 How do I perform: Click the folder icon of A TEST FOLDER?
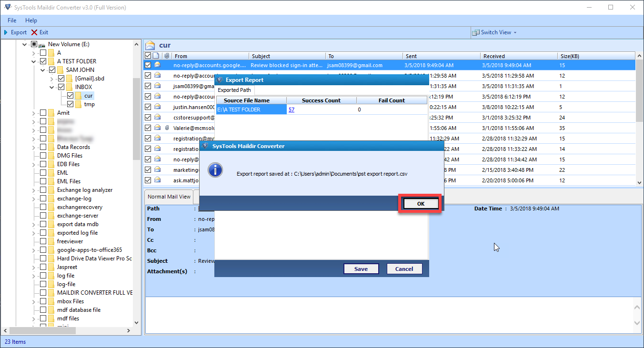click(51, 61)
